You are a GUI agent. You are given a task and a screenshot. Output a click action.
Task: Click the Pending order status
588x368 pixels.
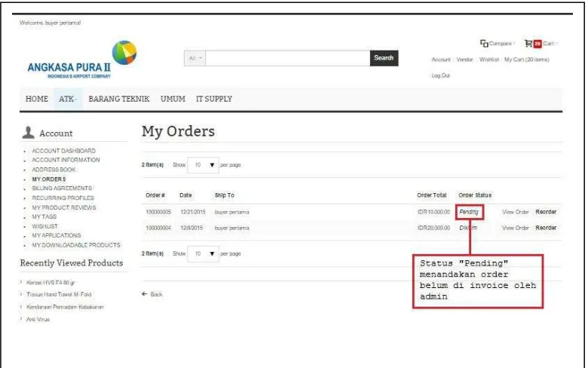coord(469,213)
